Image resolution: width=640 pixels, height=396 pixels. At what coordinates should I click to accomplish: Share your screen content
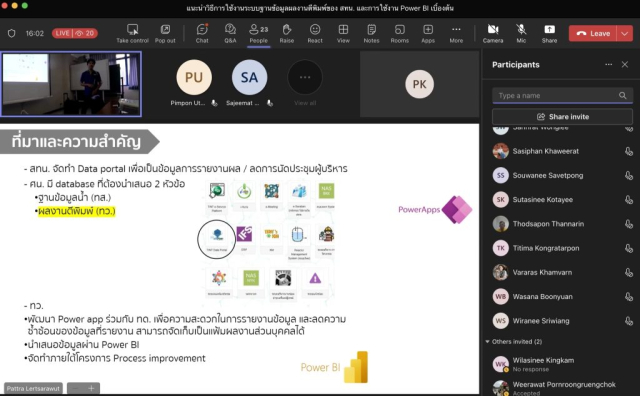[549, 33]
